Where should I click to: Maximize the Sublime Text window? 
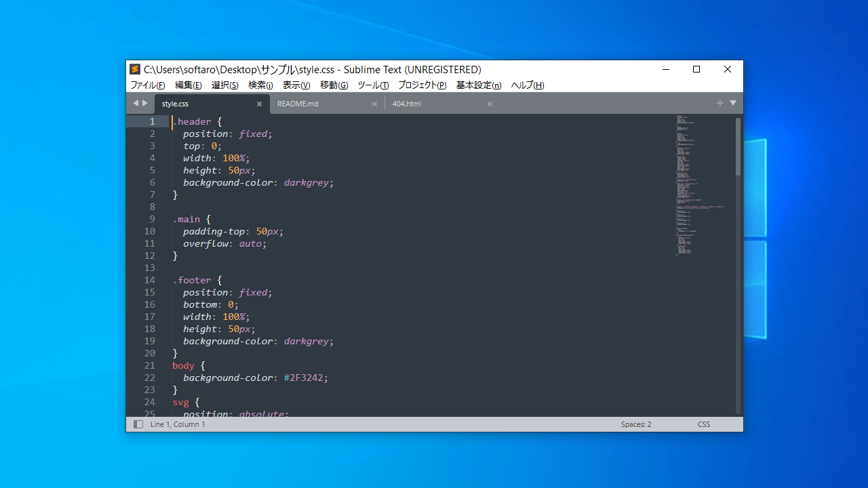click(x=696, y=69)
